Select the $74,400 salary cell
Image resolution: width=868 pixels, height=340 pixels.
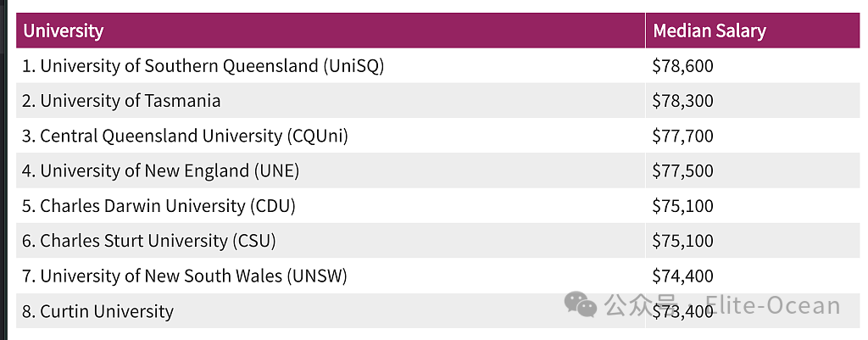click(x=682, y=276)
